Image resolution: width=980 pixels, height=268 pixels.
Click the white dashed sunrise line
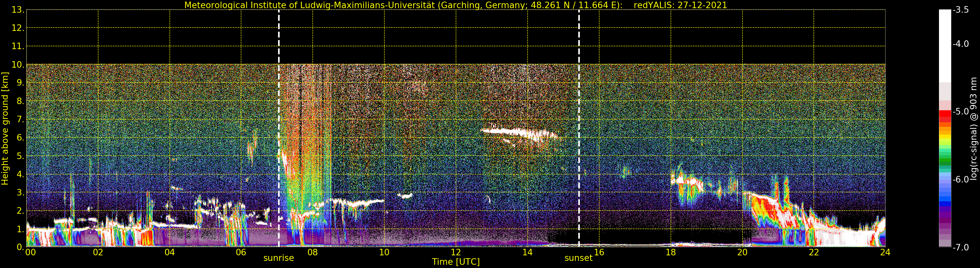[x=279, y=128]
